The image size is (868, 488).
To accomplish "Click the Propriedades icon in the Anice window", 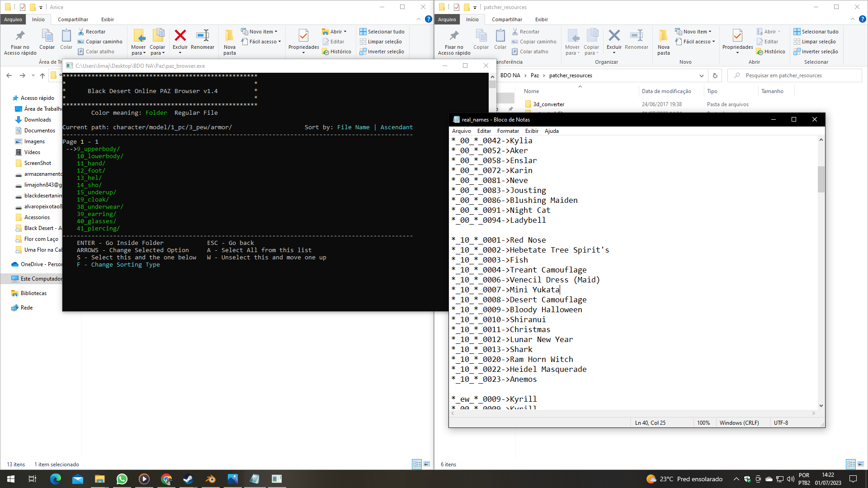I will coord(303,36).
